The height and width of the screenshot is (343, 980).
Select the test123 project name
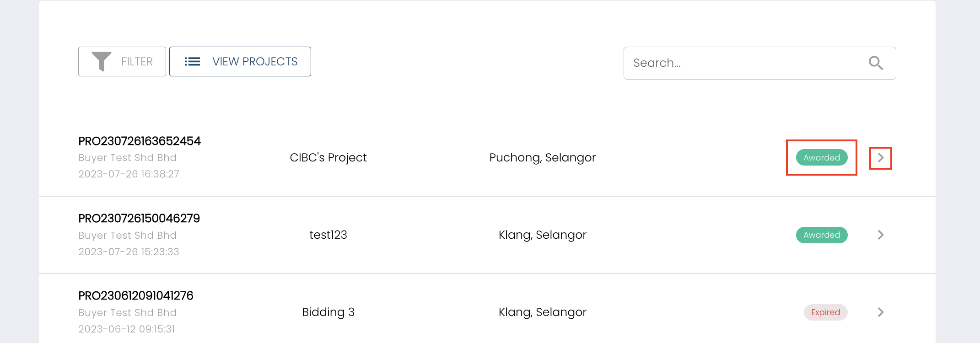pyautogui.click(x=328, y=235)
